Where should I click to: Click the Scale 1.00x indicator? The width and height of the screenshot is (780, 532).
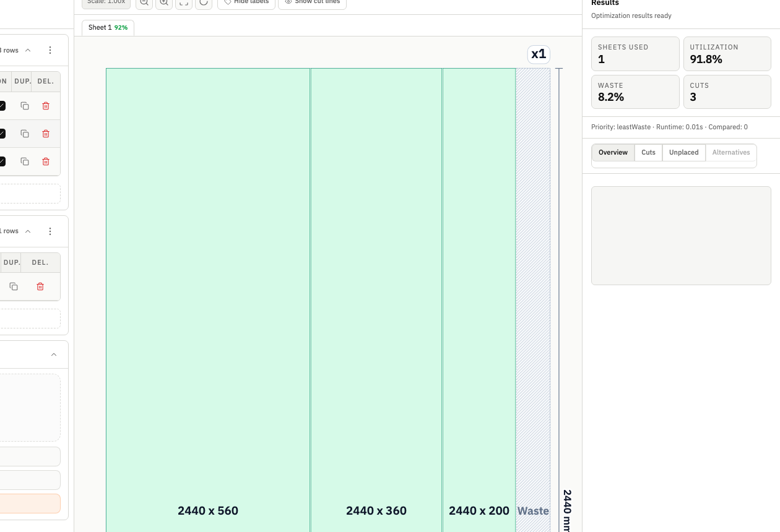click(106, 3)
